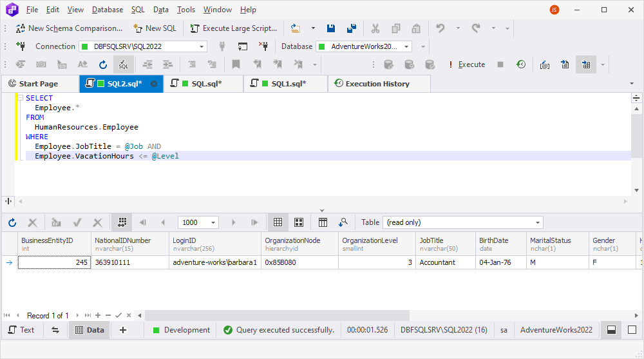Switch results to Text view
The width and height of the screenshot is (644, 359).
[21, 330]
